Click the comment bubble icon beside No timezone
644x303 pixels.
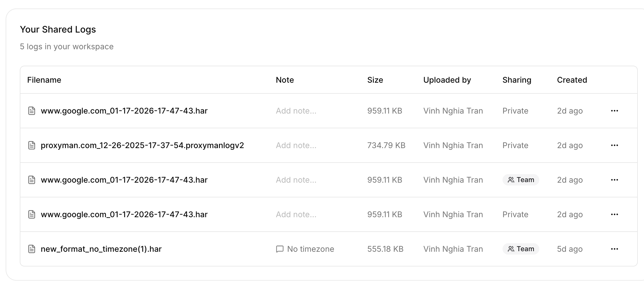280,249
